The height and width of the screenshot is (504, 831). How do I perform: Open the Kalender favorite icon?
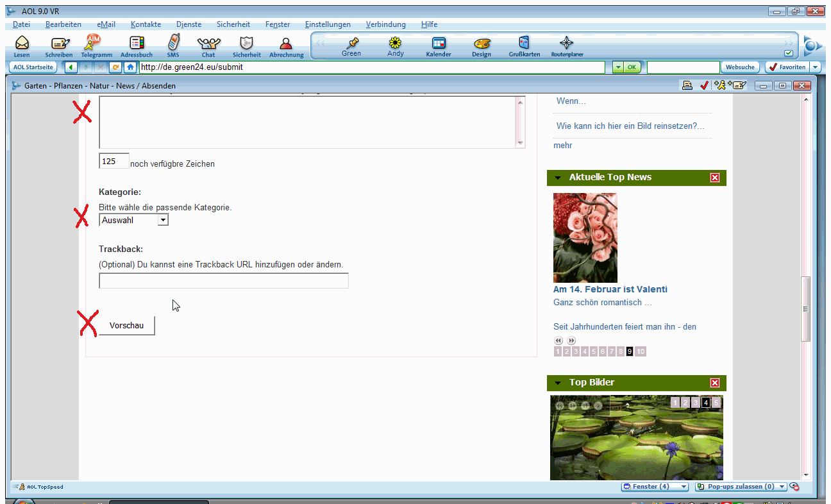pyautogui.click(x=439, y=44)
